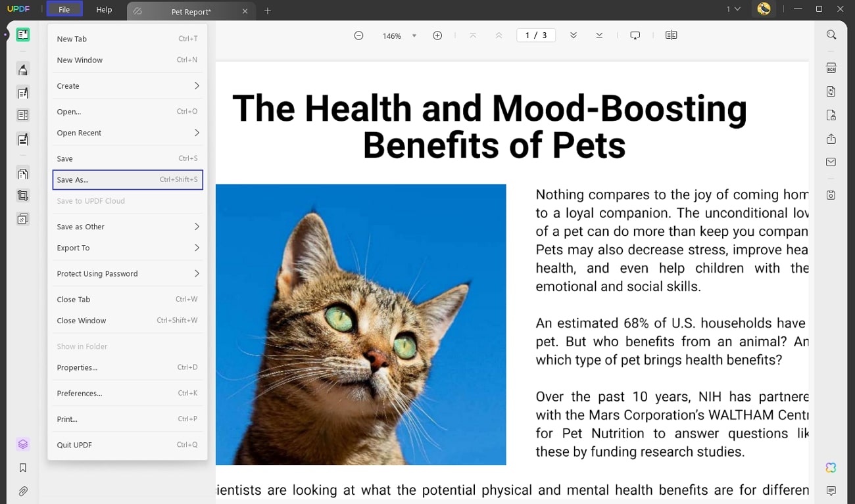Show document Attachments via paperclip icon
855x504 pixels.
click(23, 491)
